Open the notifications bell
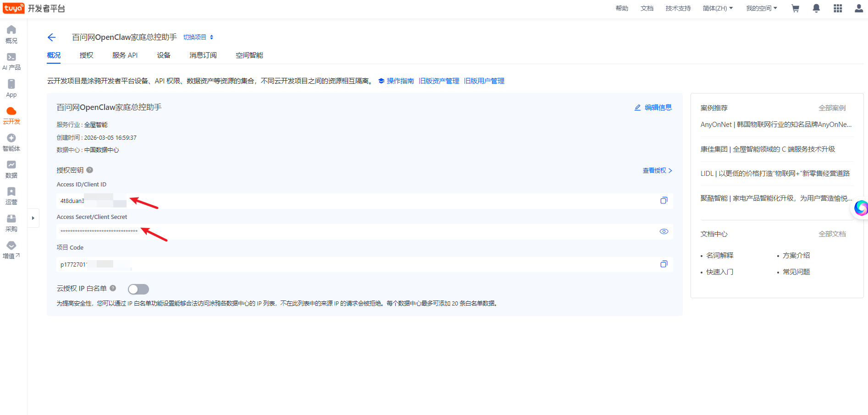The image size is (868, 415). coord(816,8)
